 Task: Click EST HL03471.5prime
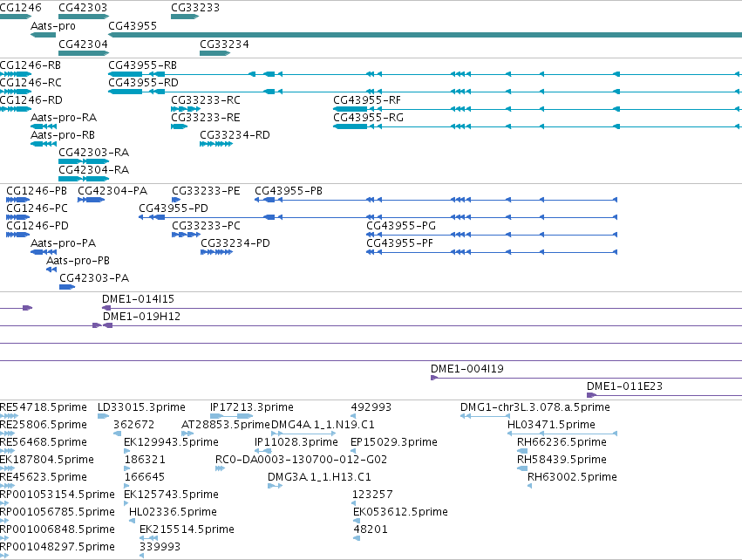(551, 425)
